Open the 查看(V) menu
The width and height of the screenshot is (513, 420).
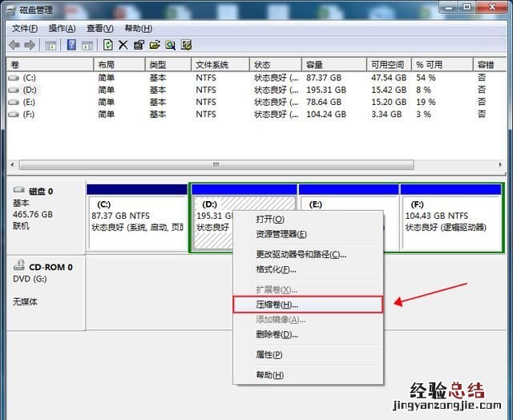(x=100, y=28)
